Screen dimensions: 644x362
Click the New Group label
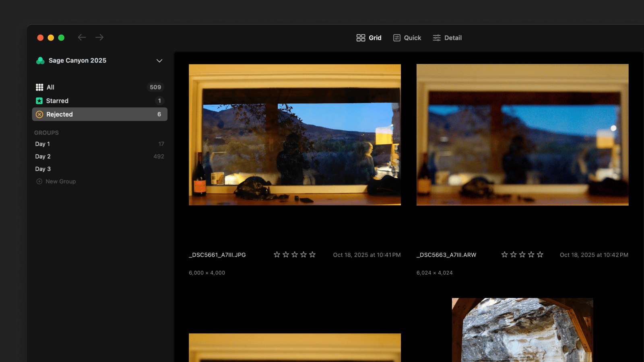61,181
